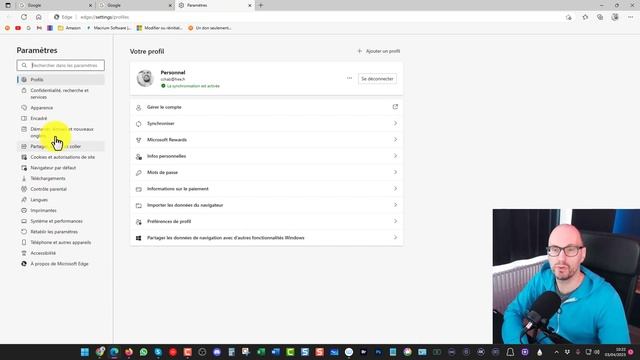Switch to the first Google tab

(55, 5)
